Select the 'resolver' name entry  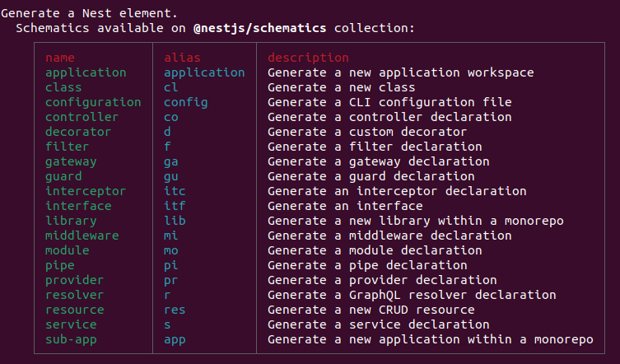74,295
